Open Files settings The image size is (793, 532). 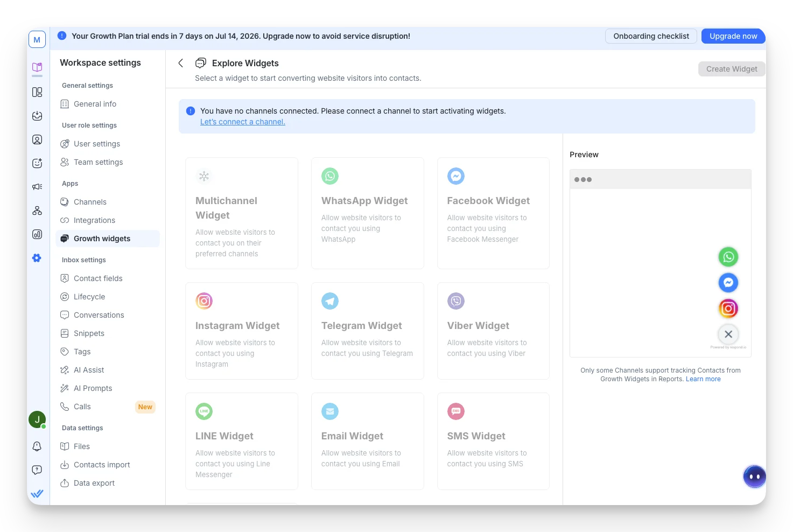click(x=108, y=446)
